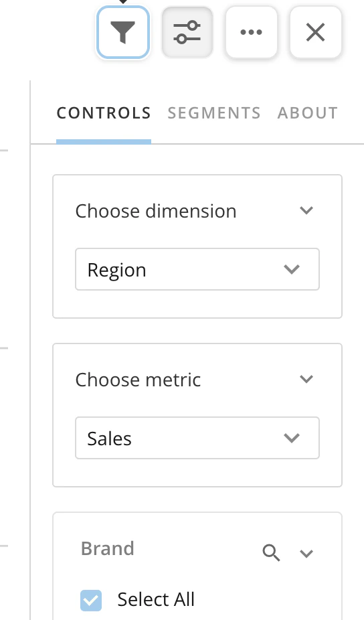Click the Select All label

coord(156,599)
